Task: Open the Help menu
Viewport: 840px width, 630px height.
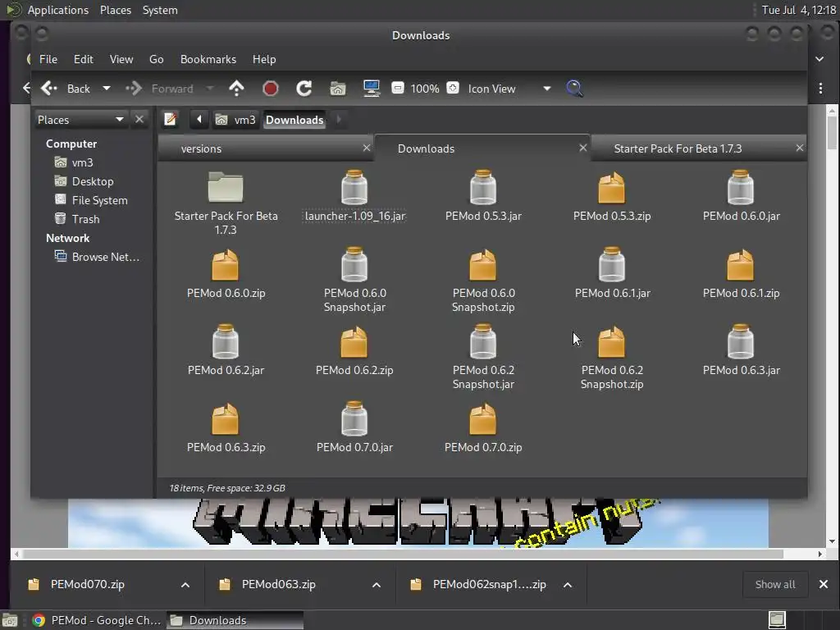Action: [x=264, y=59]
